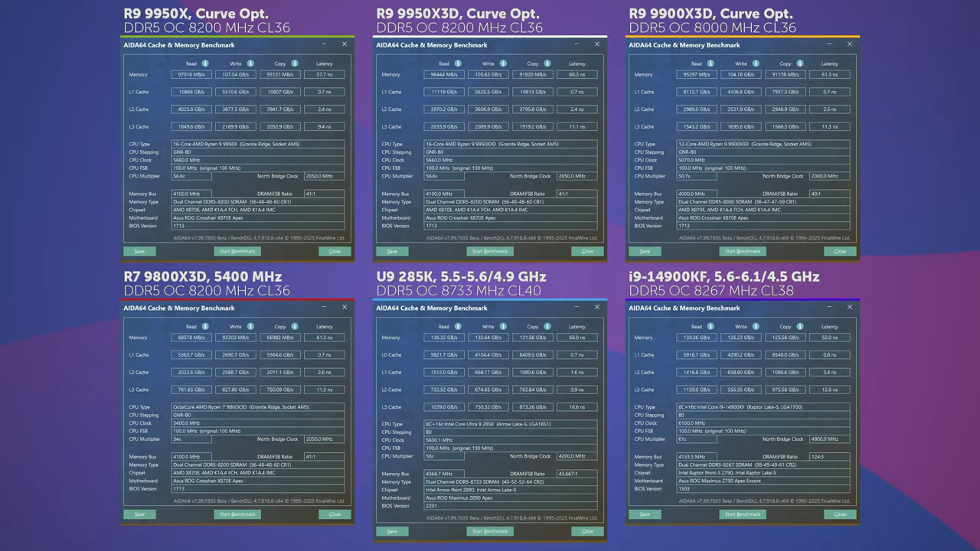This screenshot has height=551, width=980.
Task: Show Copy info icon details in the 285K window
Action: click(547, 327)
